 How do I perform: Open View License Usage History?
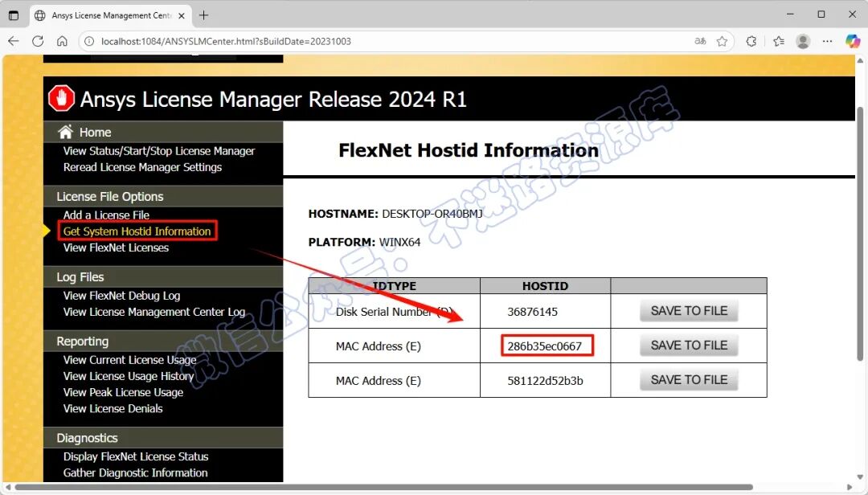pos(129,376)
